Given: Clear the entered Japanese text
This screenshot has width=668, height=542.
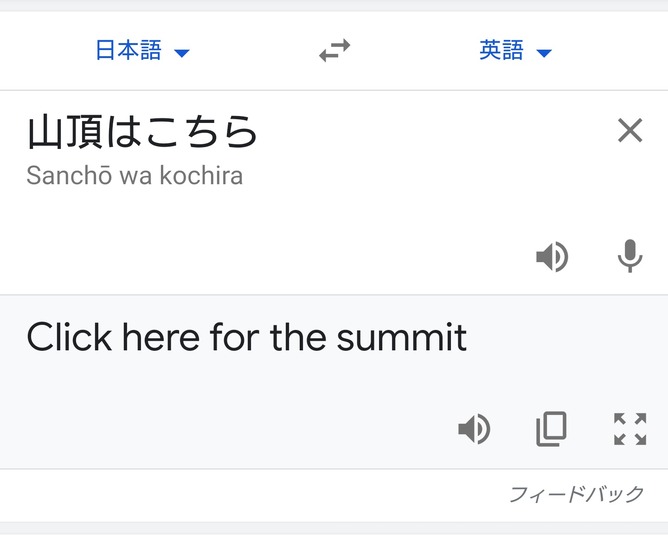Looking at the screenshot, I should tap(630, 130).
